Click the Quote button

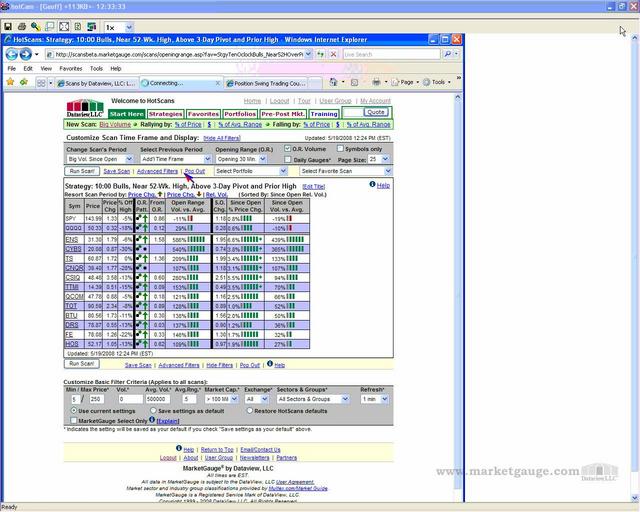376,112
